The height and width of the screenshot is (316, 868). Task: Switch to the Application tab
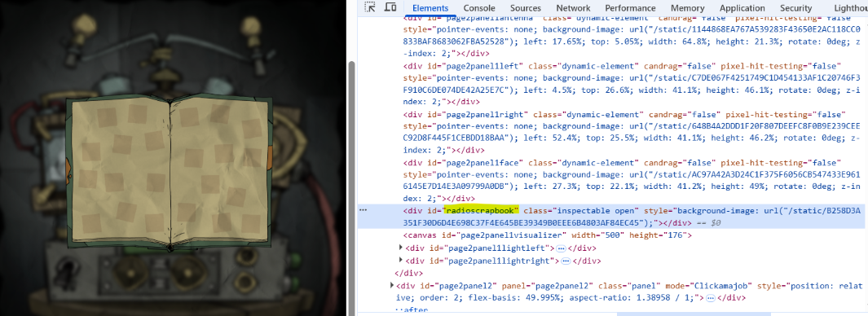coord(742,8)
